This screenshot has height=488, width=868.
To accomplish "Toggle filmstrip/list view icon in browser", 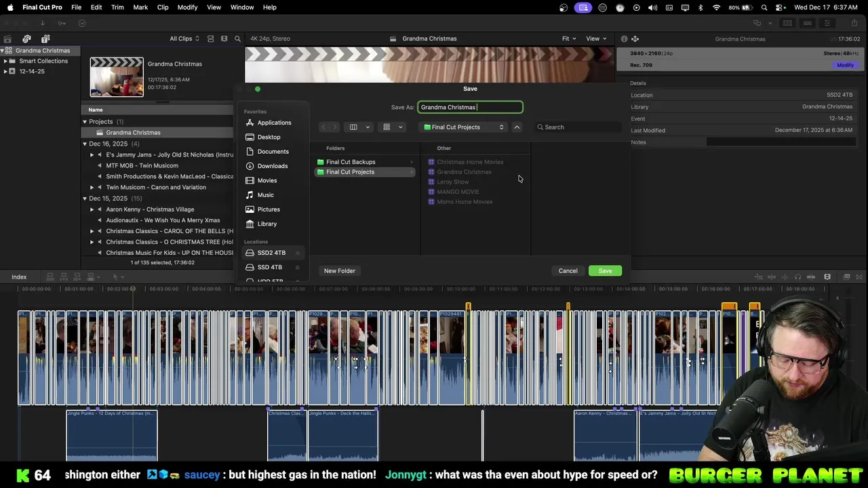I will click(224, 39).
